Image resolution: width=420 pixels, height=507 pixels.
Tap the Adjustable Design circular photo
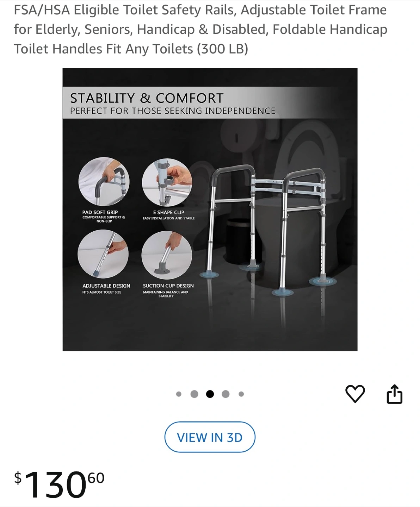tap(103, 254)
